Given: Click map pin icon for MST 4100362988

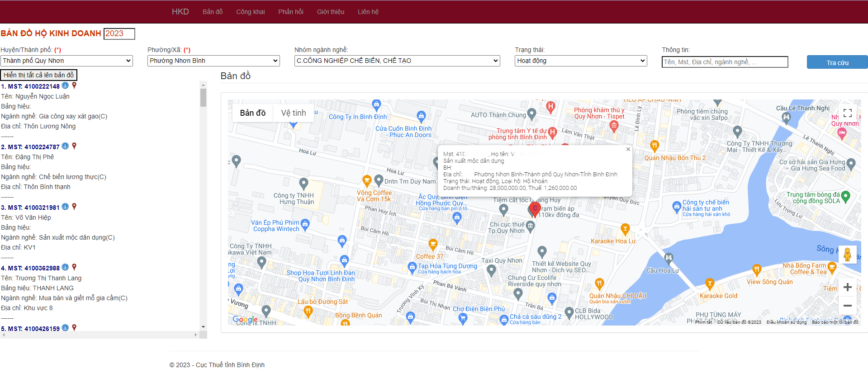Looking at the screenshot, I should pos(74,267).
